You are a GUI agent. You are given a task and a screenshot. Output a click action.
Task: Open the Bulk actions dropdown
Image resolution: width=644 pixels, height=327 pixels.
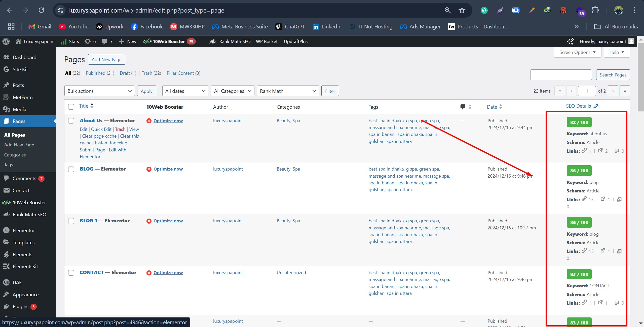click(x=99, y=91)
